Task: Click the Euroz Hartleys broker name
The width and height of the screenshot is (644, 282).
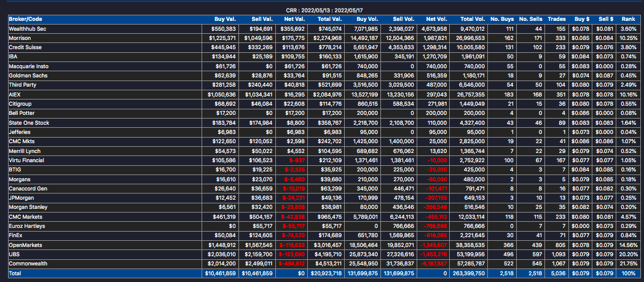Action: (26, 226)
